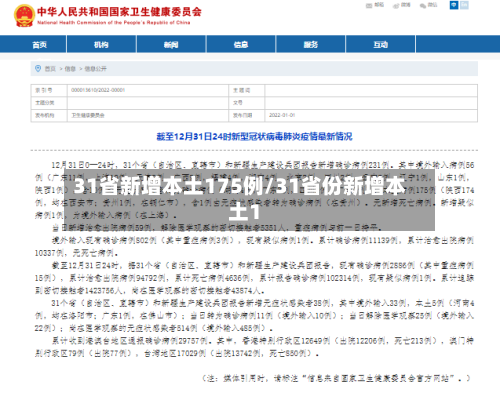Switch to English with the En icon

tap(464, 5)
